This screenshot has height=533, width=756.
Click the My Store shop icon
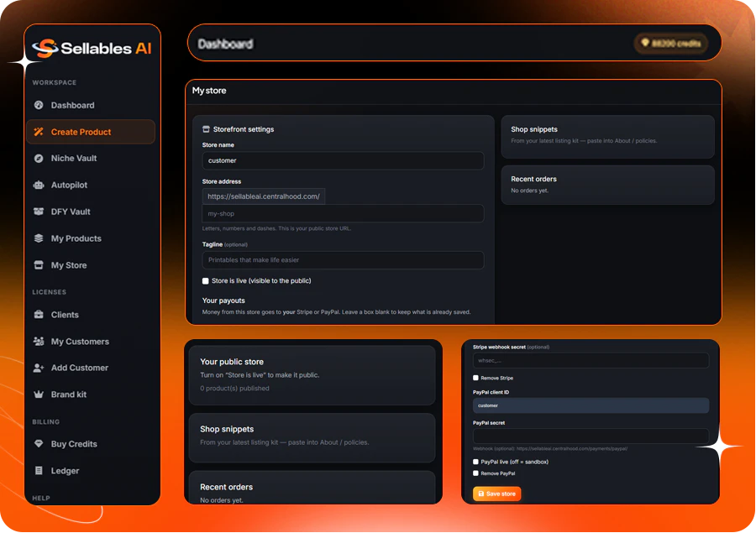coord(39,265)
